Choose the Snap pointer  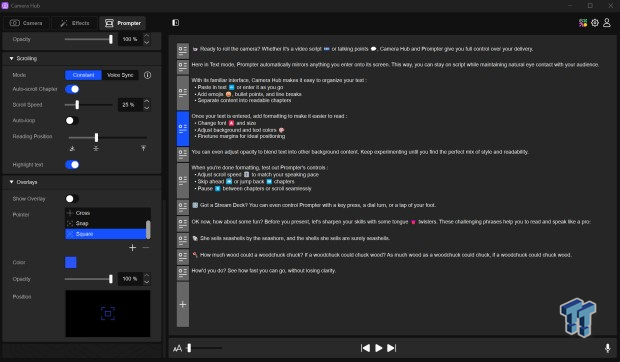pyautogui.click(x=106, y=223)
